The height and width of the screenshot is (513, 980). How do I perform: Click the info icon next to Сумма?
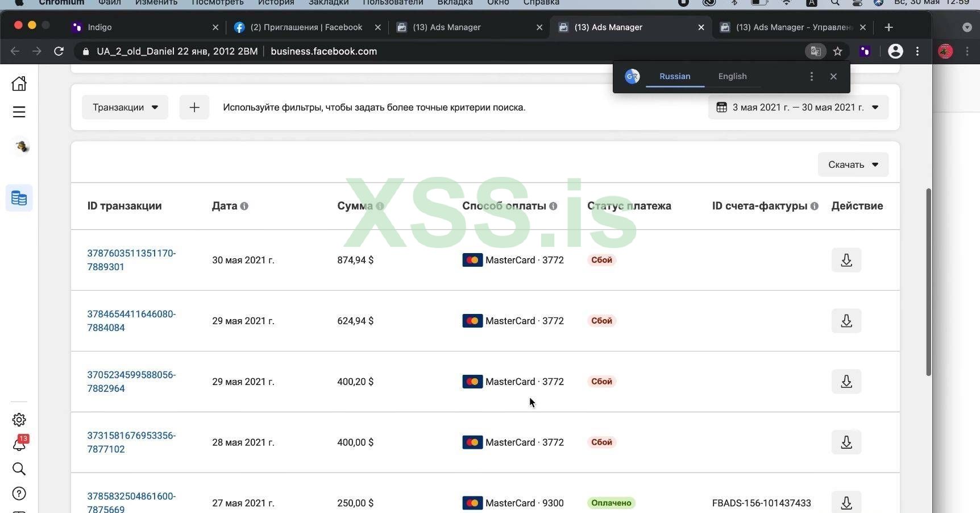pyautogui.click(x=380, y=206)
